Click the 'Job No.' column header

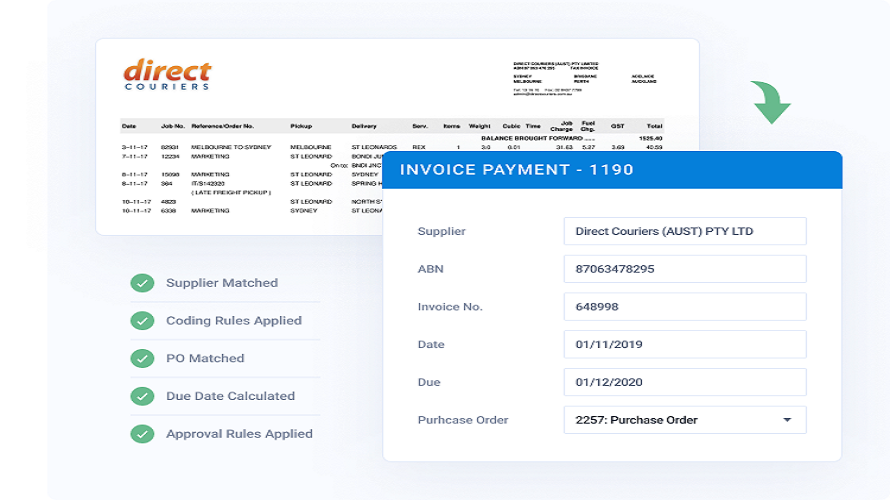(173, 126)
